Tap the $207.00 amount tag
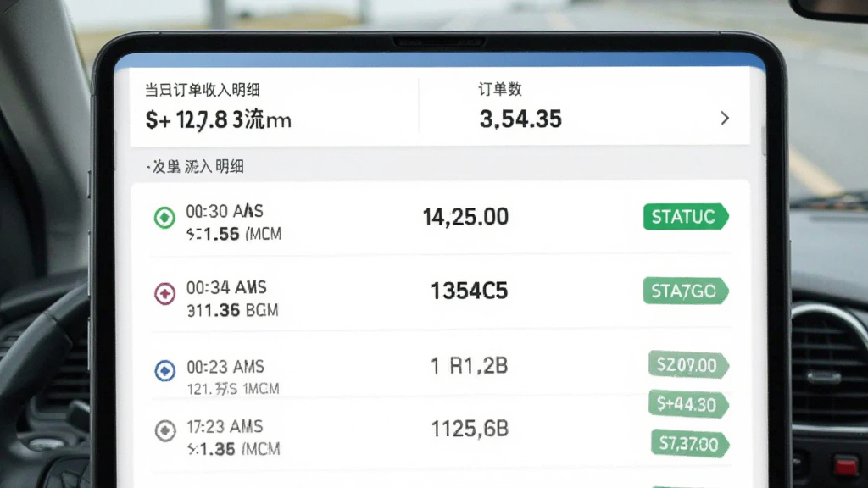Screen dimensions: 868x488 tap(688, 365)
